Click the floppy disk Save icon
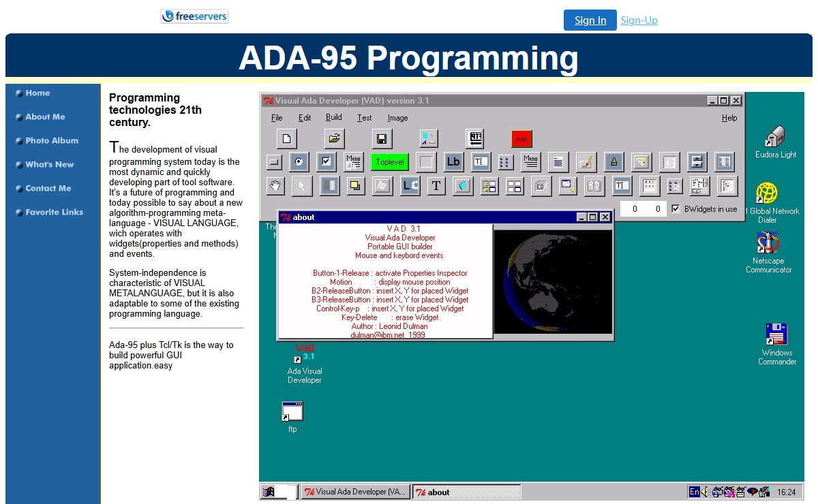 click(x=382, y=139)
